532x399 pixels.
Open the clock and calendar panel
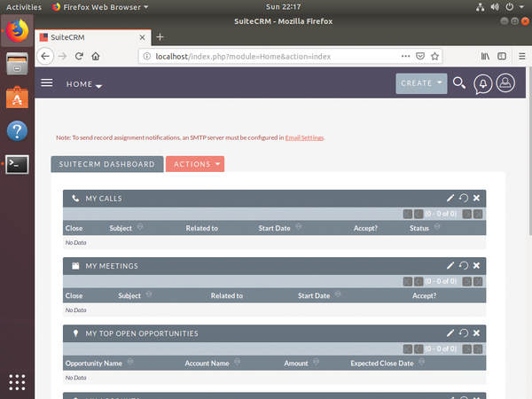tap(284, 7)
